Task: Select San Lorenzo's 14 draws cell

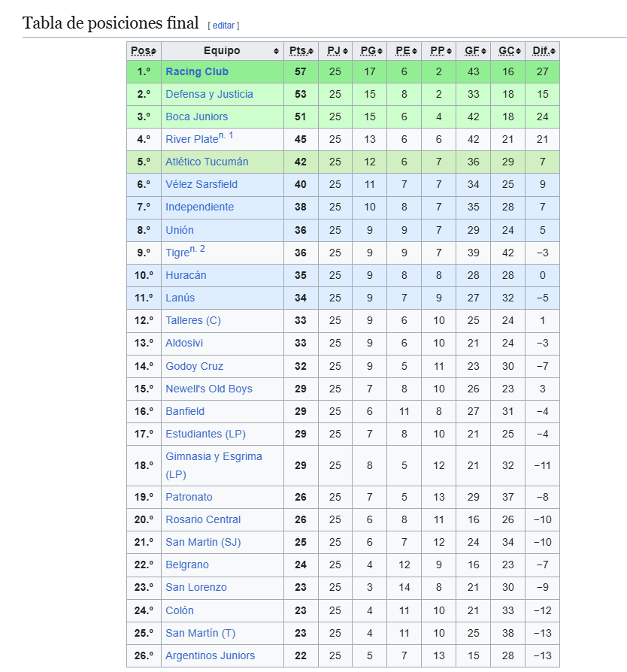Action: [x=404, y=587]
